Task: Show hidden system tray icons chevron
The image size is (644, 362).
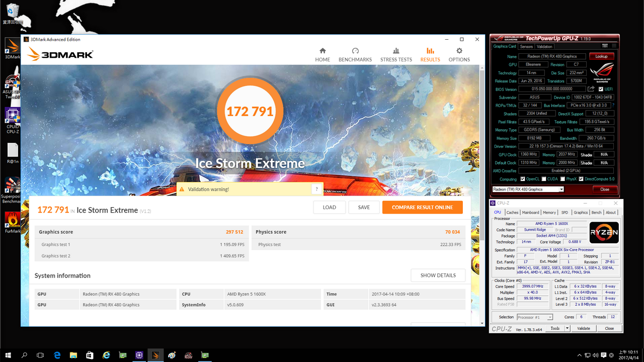Action: point(581,355)
